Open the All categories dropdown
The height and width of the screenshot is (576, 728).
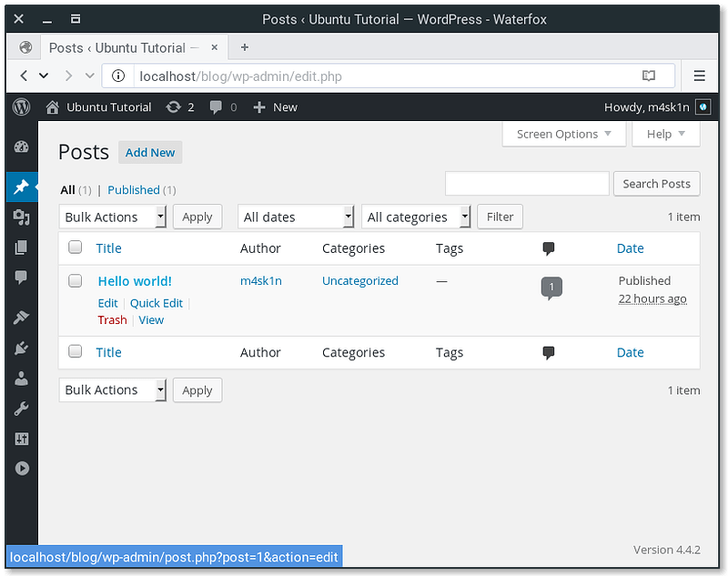[416, 217]
